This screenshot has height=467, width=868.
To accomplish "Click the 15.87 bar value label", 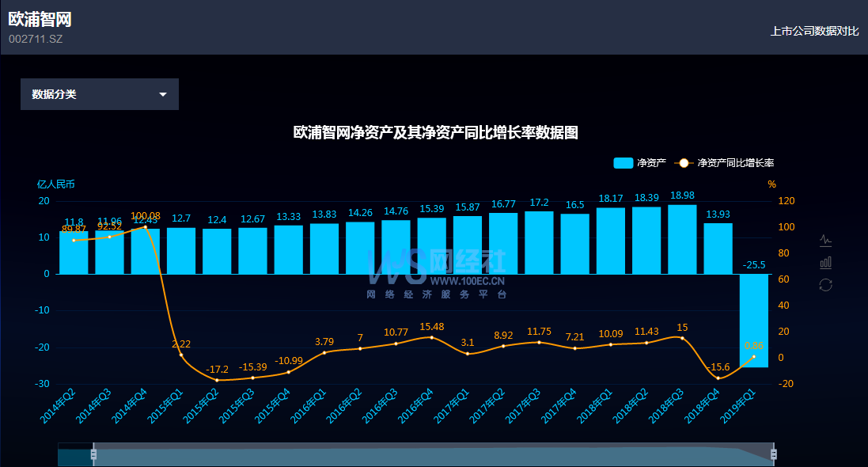I will coord(468,207).
